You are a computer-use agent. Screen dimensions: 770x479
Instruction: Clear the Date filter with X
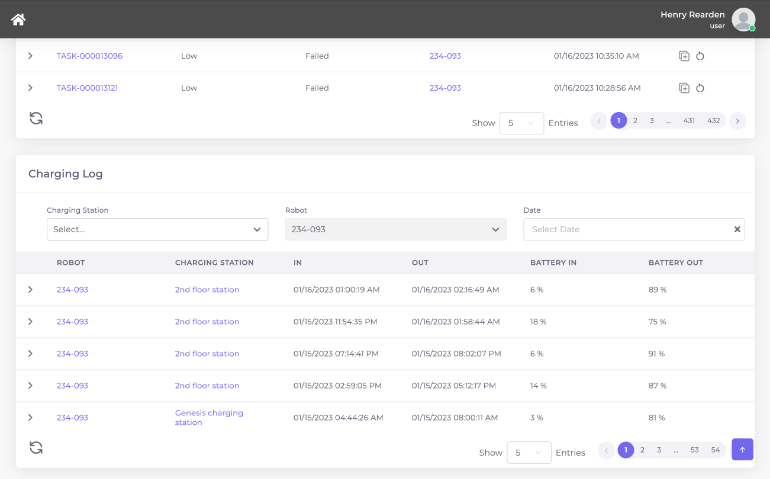737,229
